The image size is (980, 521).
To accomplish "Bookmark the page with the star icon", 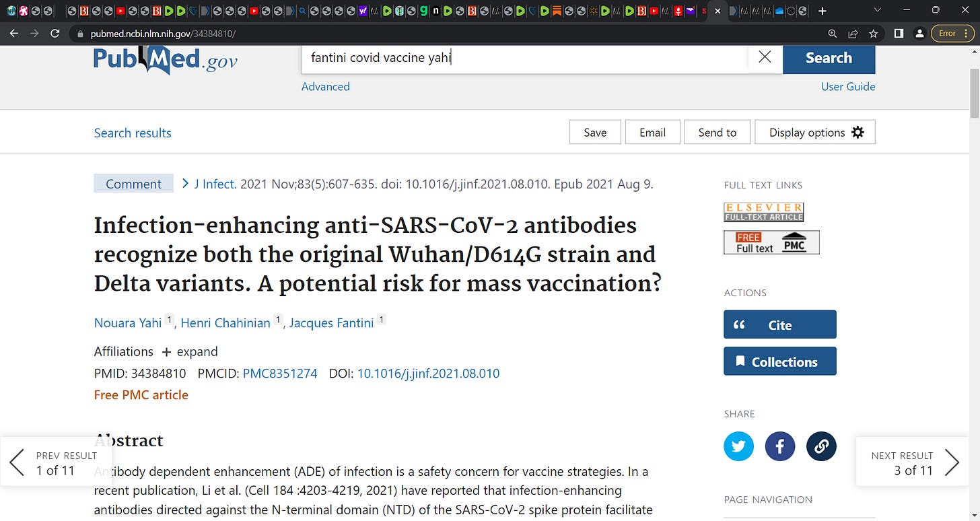I will 873,33.
